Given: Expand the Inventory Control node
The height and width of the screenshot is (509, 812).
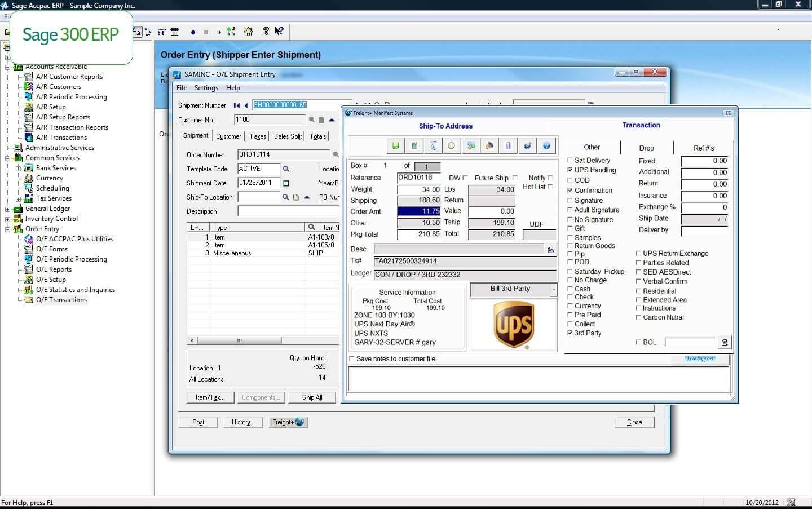Looking at the screenshot, I should (x=8, y=219).
